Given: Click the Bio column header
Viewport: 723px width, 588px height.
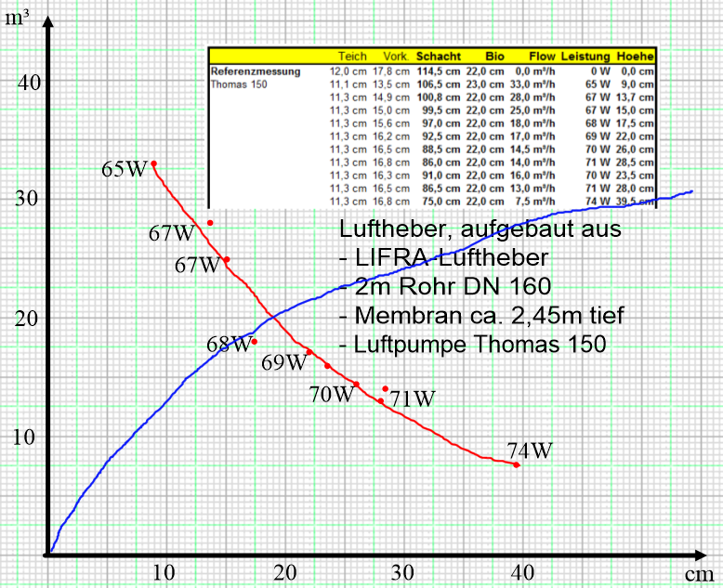Looking at the screenshot, I should pos(493,56).
